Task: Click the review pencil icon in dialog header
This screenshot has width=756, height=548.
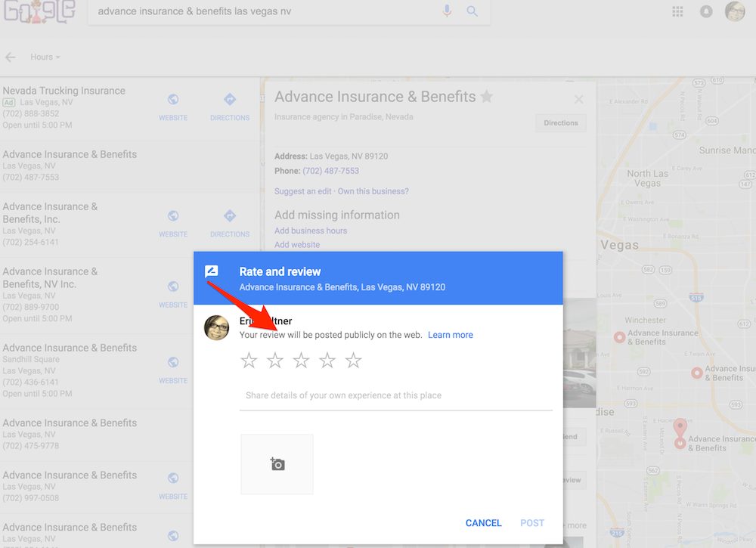Action: tap(212, 271)
